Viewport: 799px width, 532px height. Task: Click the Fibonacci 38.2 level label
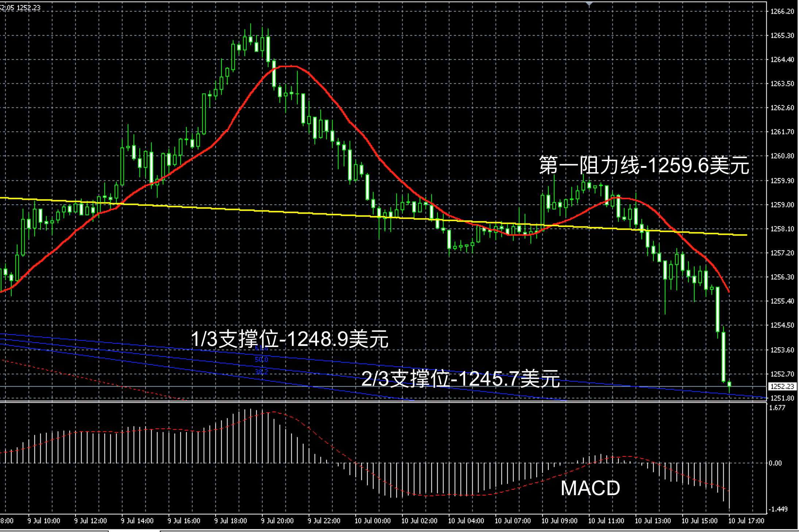tap(261, 372)
